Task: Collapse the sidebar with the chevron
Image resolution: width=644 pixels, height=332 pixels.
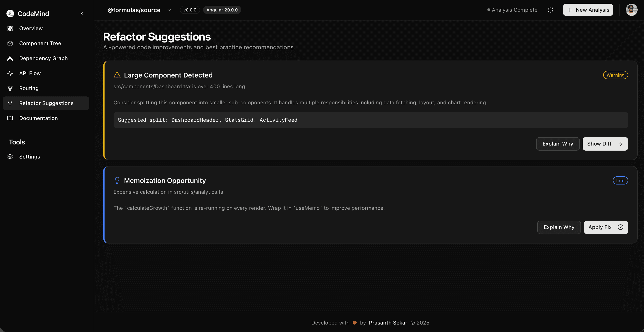Action: [82, 13]
